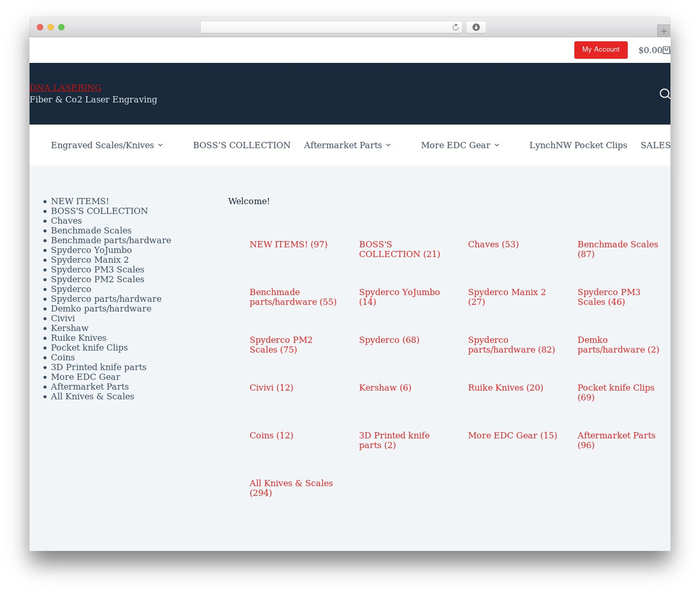
Task: Open the shopping cart bag icon
Action: (x=667, y=50)
